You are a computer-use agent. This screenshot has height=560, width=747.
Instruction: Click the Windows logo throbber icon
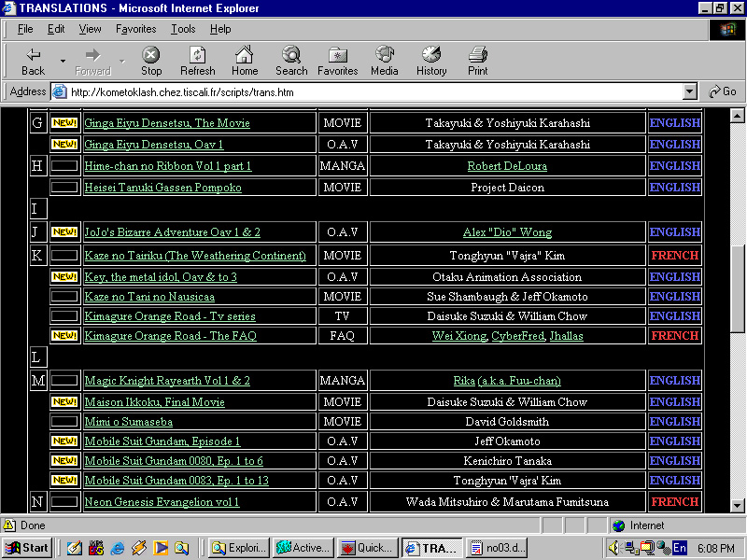point(727,30)
